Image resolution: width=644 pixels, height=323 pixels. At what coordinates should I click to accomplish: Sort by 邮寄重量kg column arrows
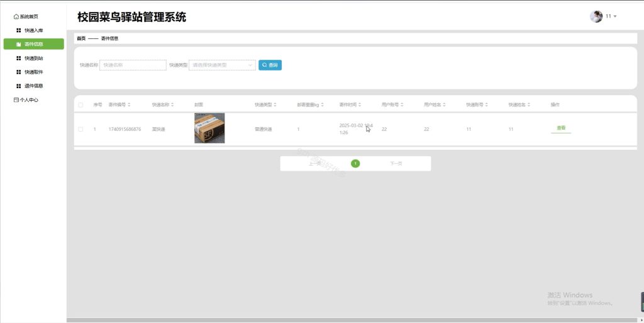coord(323,105)
